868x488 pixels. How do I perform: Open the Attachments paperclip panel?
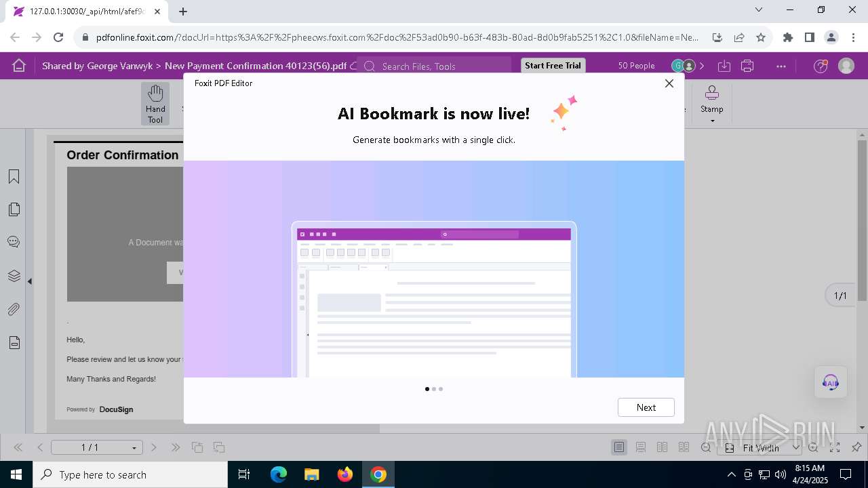click(x=14, y=309)
